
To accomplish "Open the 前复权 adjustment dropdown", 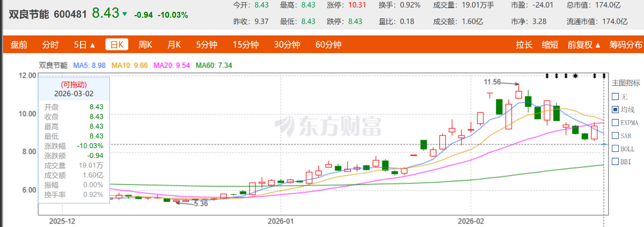I will (584, 45).
